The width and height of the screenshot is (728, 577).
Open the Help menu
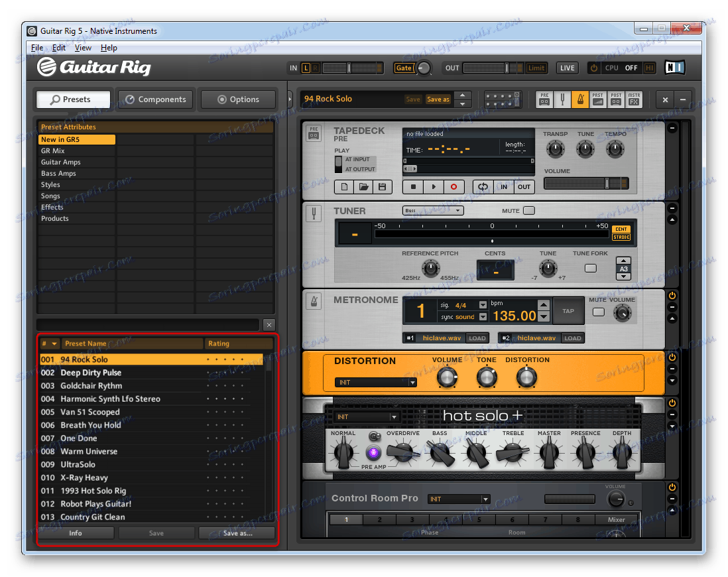tap(109, 48)
